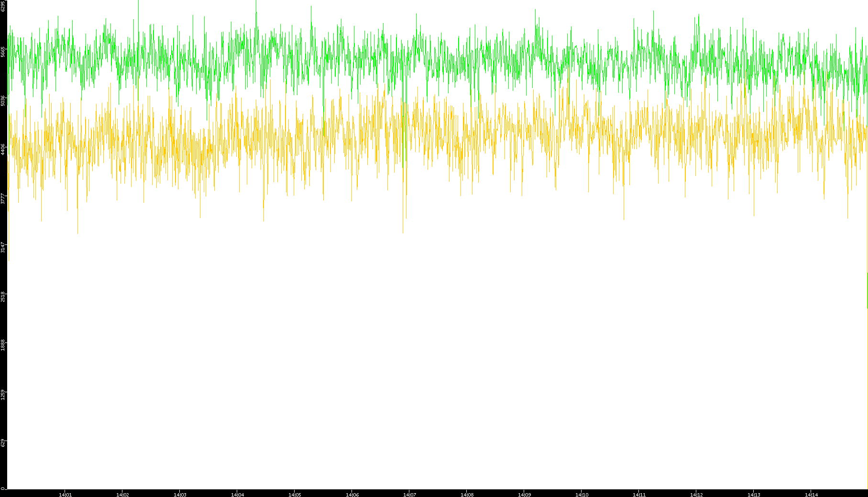Select the 4406 vertical axis label

[x=3, y=149]
